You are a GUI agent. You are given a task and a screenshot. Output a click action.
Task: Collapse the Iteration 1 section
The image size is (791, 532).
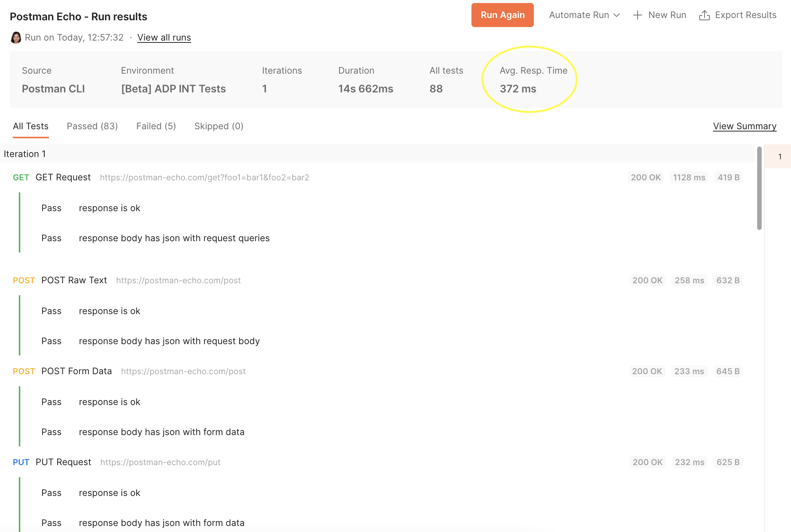(x=25, y=154)
